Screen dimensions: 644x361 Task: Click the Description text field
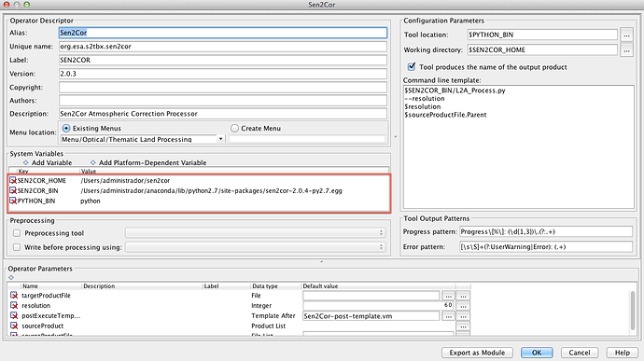point(223,114)
